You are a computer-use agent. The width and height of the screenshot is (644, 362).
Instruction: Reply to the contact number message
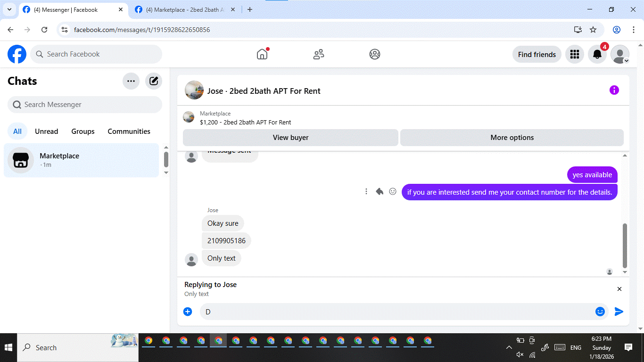point(380,191)
